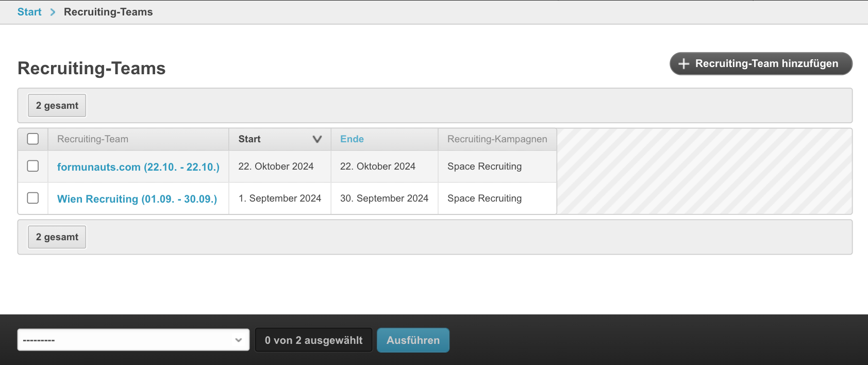
Task: Click the Recruiting-Teams breadcrumb text
Action: 108,12
